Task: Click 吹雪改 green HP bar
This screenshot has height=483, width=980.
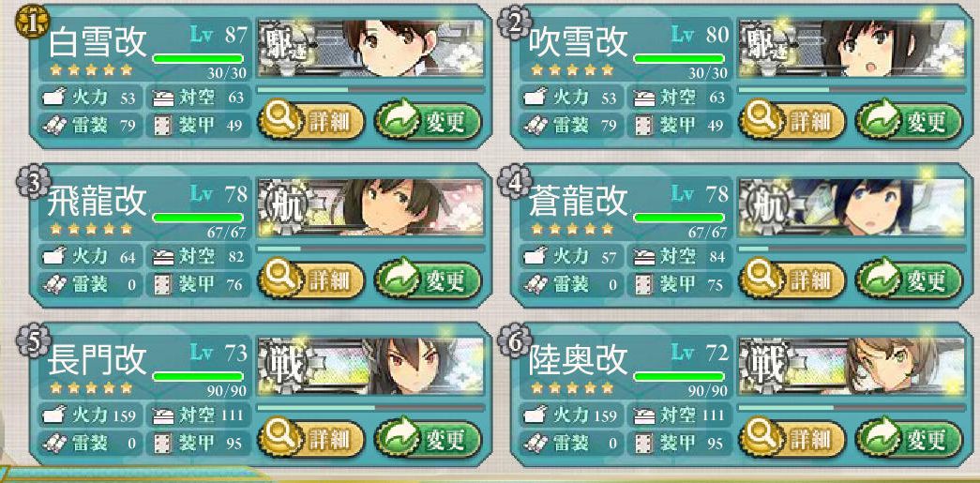Action: point(678,58)
